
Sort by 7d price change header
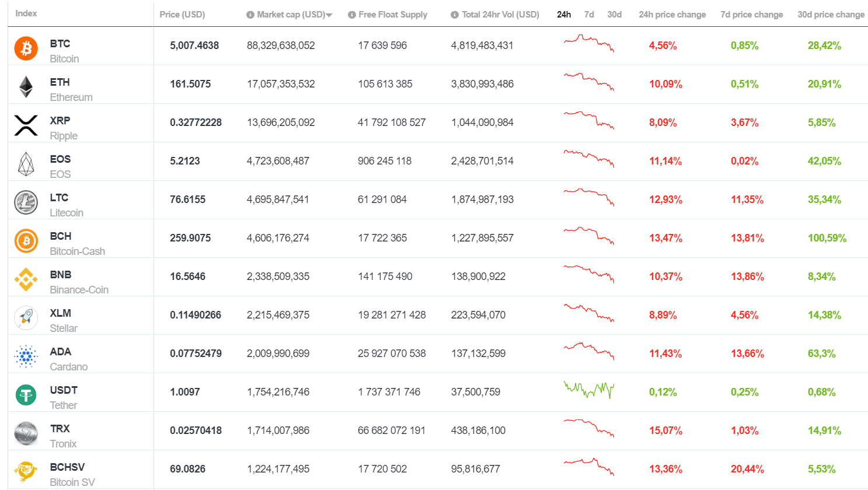(751, 15)
